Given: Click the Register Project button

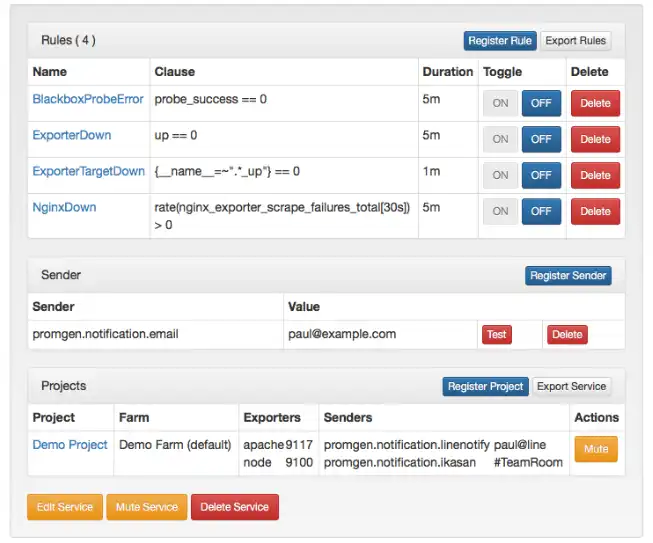Looking at the screenshot, I should (x=485, y=387).
